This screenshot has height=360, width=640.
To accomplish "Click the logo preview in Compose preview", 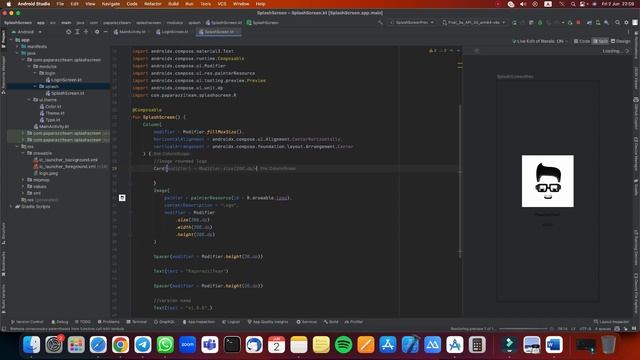I will (x=547, y=181).
